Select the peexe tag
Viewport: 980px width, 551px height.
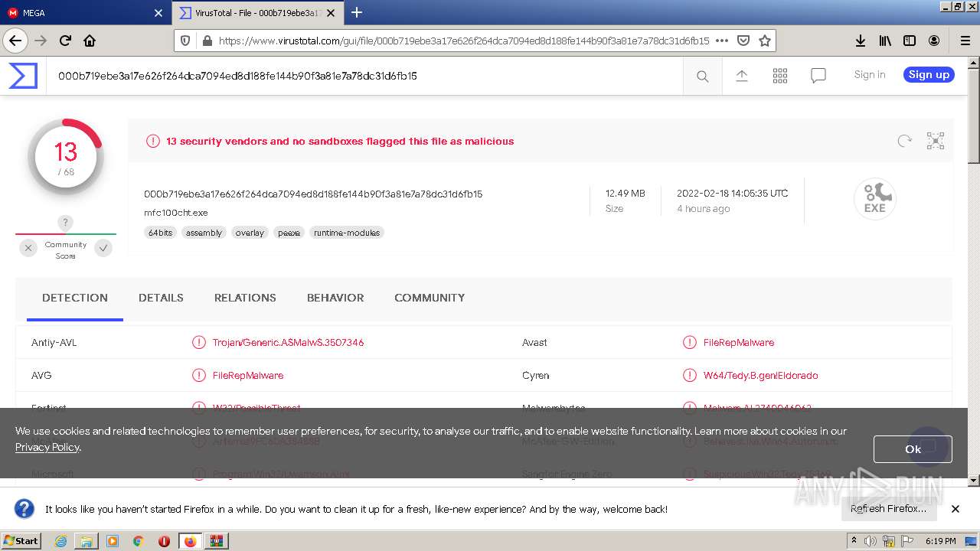289,233
